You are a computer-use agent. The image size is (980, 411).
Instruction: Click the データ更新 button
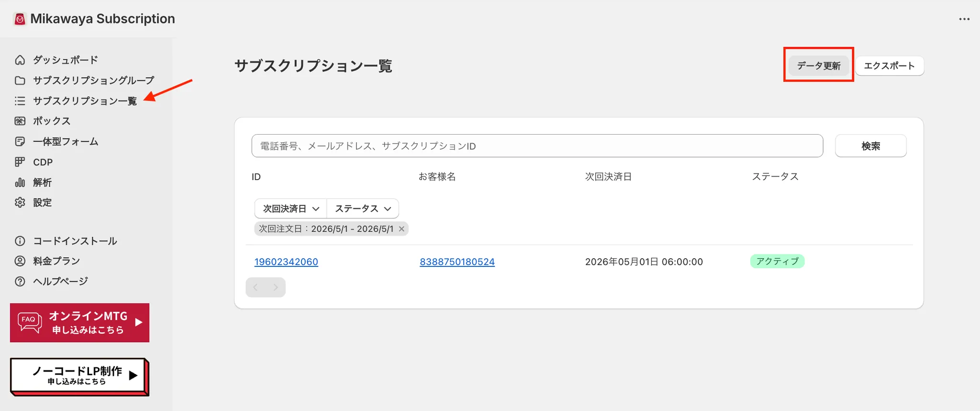coord(819,66)
